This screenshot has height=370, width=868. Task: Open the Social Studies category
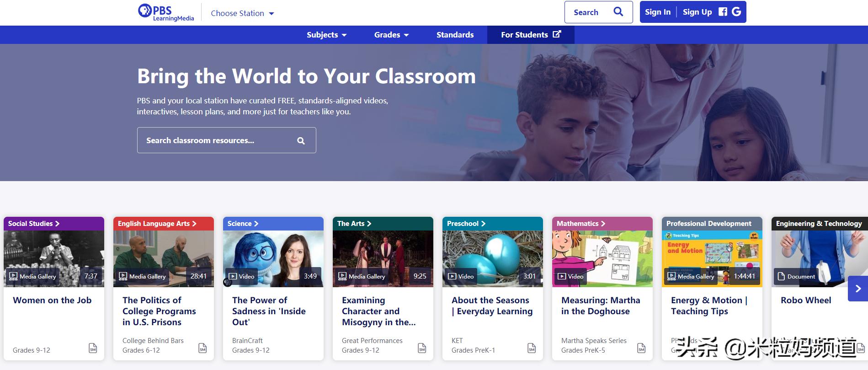click(x=34, y=224)
